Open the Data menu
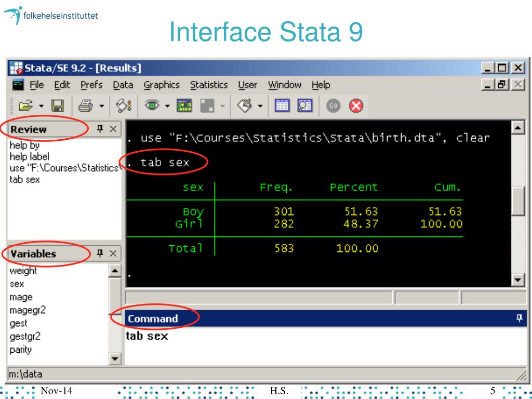532x399 pixels. pyautogui.click(x=123, y=85)
